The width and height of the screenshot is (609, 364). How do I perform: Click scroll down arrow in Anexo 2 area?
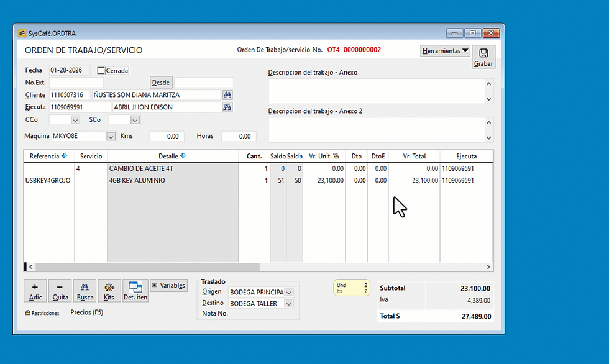coord(489,138)
